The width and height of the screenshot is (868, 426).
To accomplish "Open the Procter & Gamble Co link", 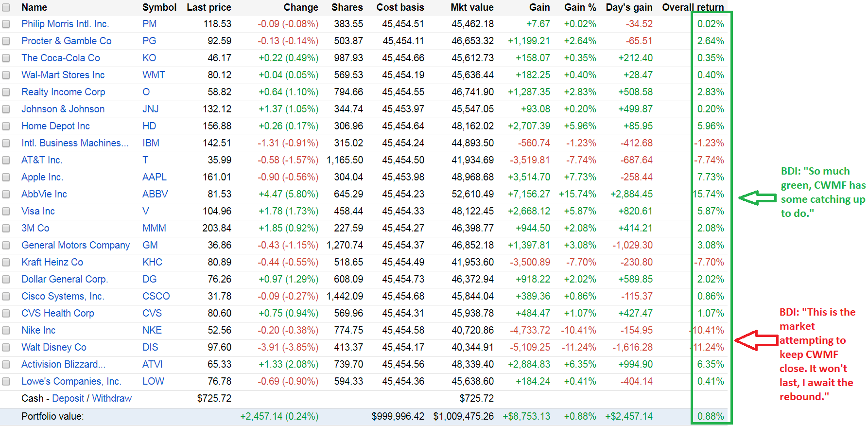I will pos(67,41).
